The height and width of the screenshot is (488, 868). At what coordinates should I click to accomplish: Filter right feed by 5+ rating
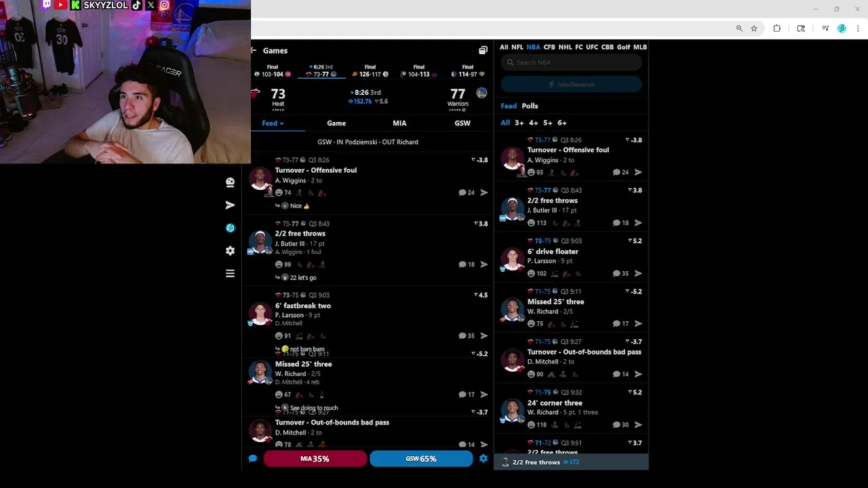548,123
